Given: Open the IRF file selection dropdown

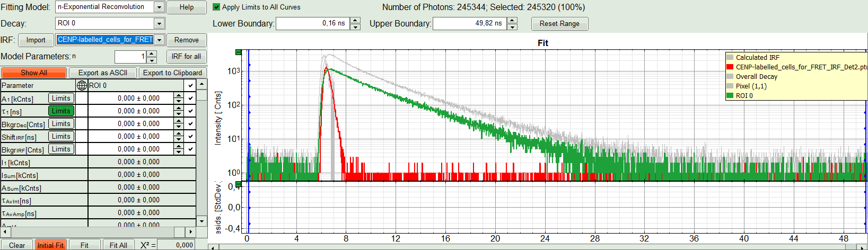Looking at the screenshot, I should pos(159,40).
